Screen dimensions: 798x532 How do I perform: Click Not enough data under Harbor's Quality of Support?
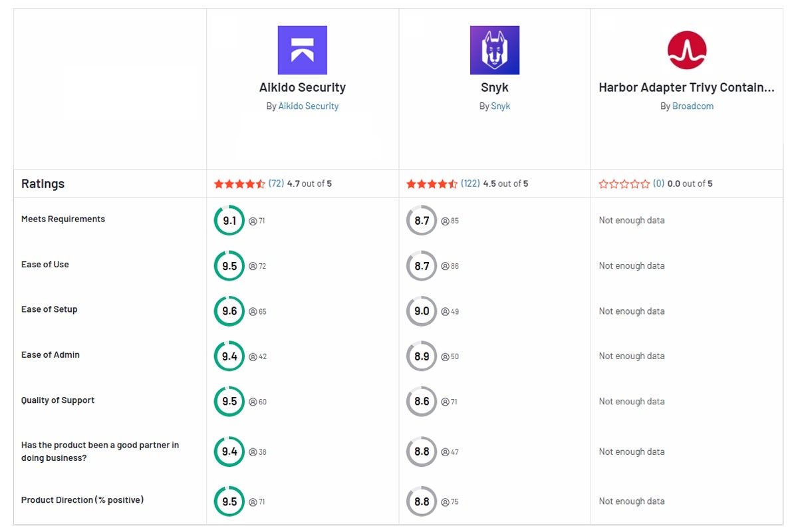(x=630, y=402)
